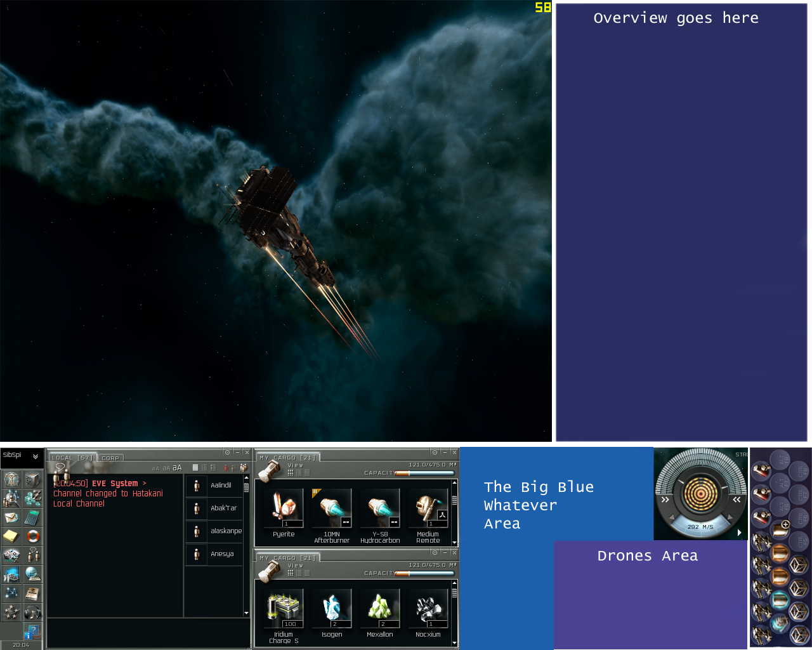Screen dimensions: 812x650
Task: Open the yellow notepad icon
Action: [x=11, y=536]
